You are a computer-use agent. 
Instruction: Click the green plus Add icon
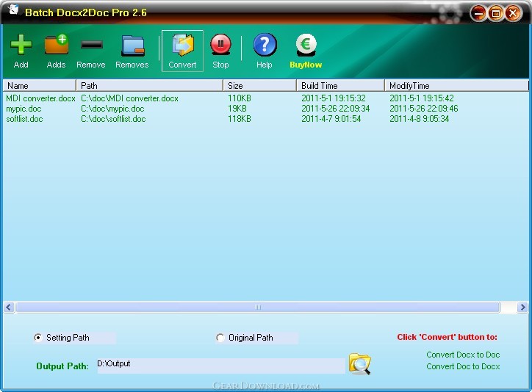pos(21,44)
